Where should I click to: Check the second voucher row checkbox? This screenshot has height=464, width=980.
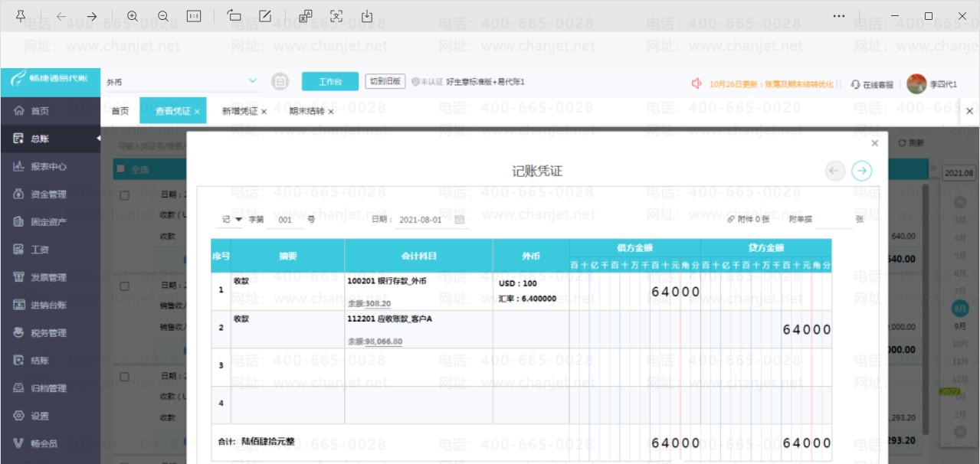pyautogui.click(x=125, y=286)
